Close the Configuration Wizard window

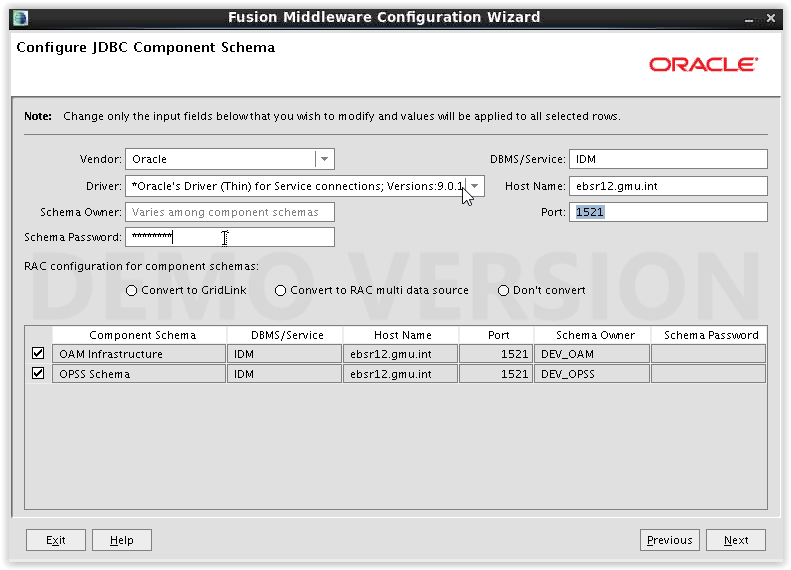pyautogui.click(x=771, y=18)
